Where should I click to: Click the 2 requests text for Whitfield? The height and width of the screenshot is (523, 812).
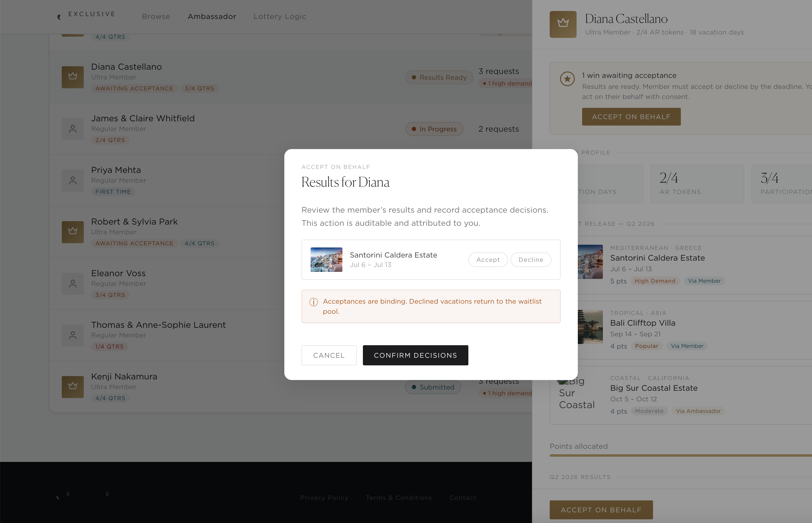point(498,129)
